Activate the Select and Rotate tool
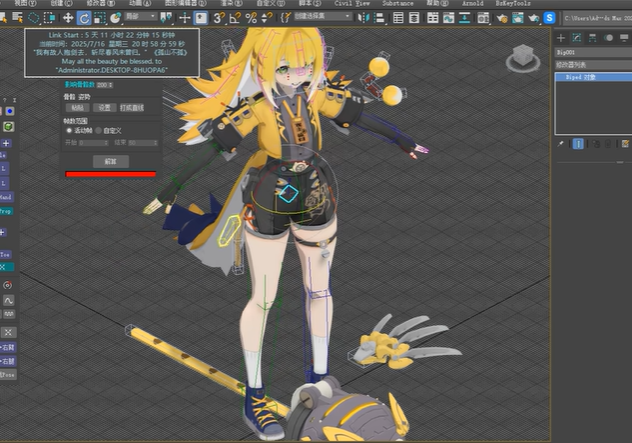 coord(83,18)
